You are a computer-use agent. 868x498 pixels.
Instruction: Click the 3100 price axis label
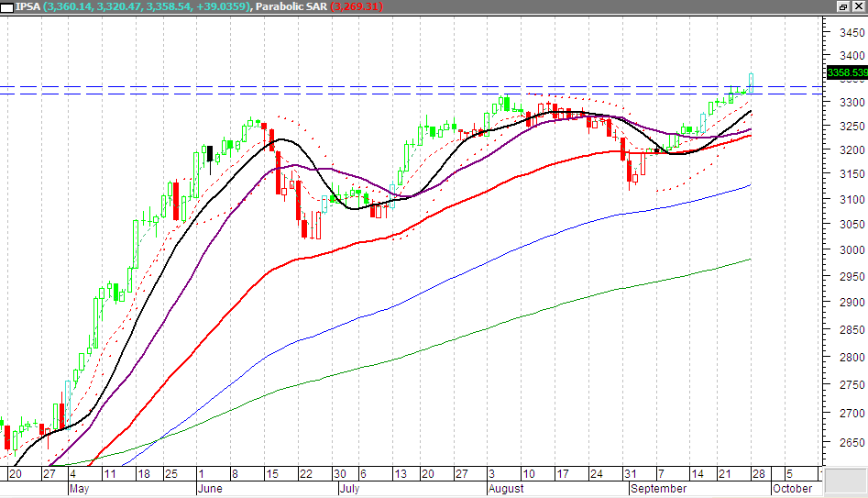click(852, 199)
